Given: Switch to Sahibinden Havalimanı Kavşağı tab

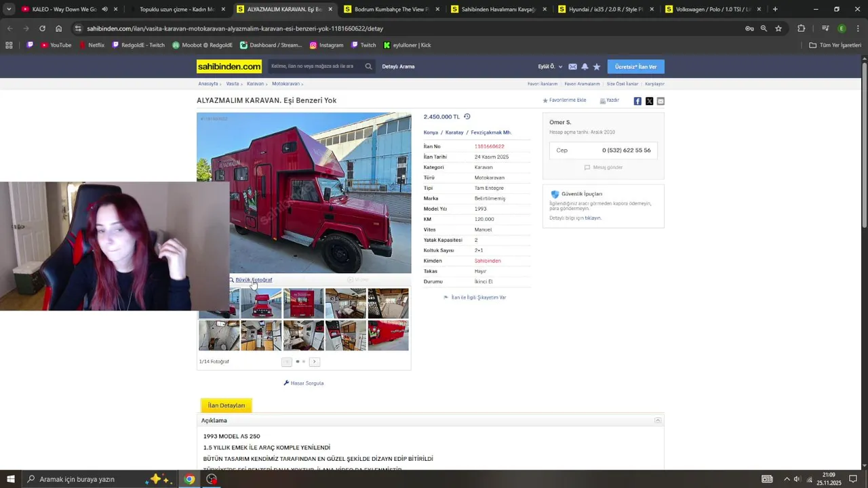Looking at the screenshot, I should (x=498, y=9).
